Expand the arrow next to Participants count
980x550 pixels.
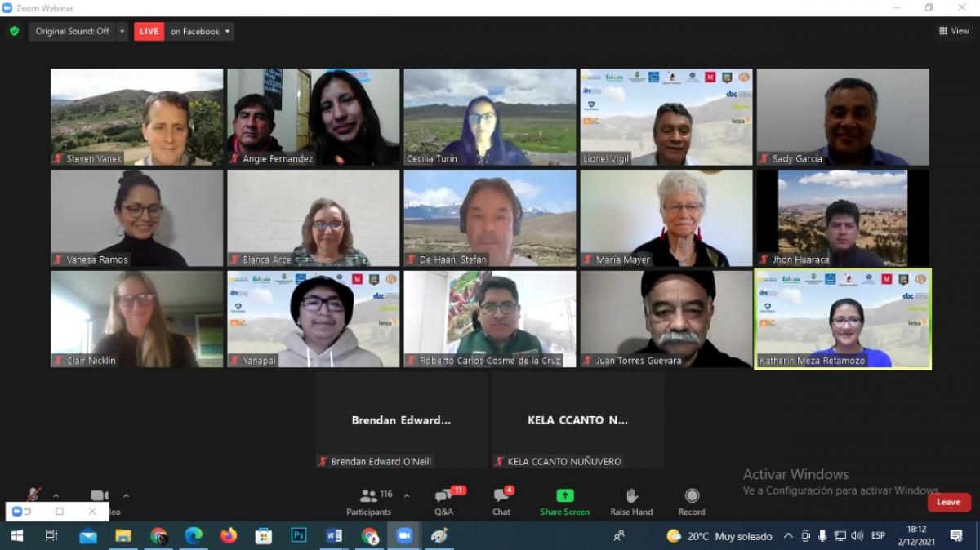pyautogui.click(x=407, y=495)
